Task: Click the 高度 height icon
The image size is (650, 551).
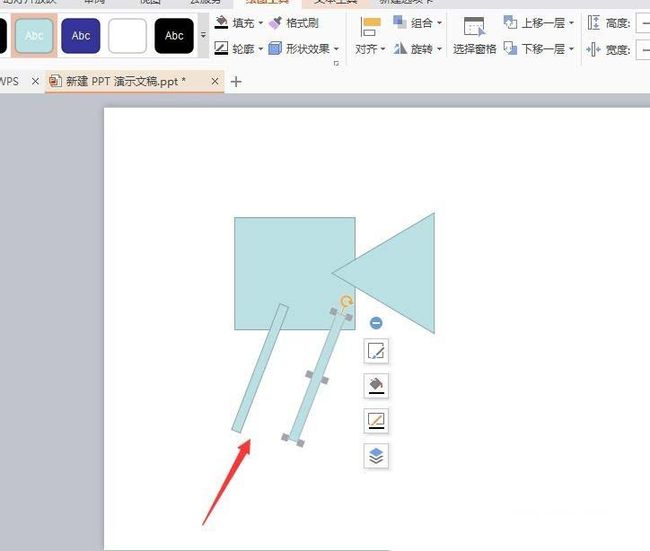Action: [x=594, y=22]
